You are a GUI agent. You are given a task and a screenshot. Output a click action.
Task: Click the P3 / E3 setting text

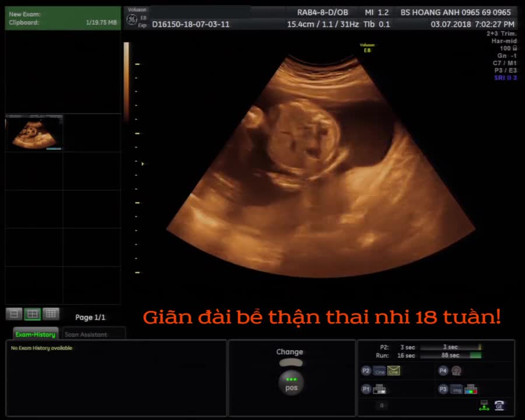pos(505,71)
